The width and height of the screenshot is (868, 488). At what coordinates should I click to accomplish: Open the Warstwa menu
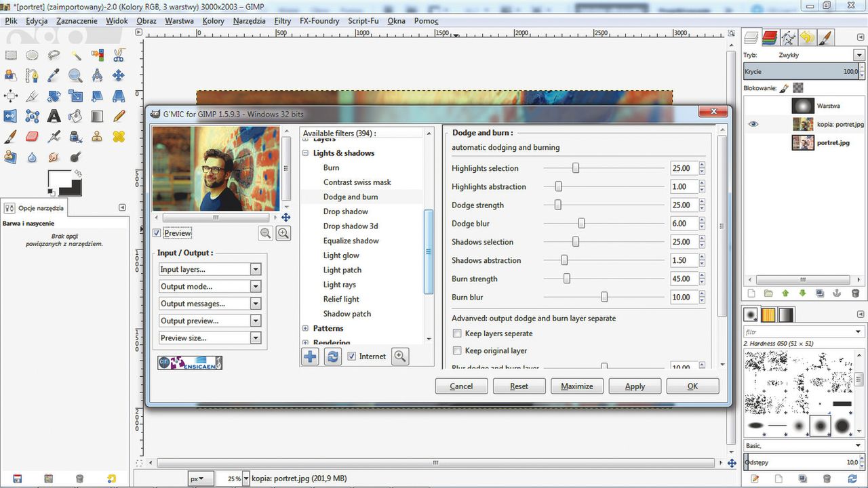[x=179, y=21]
